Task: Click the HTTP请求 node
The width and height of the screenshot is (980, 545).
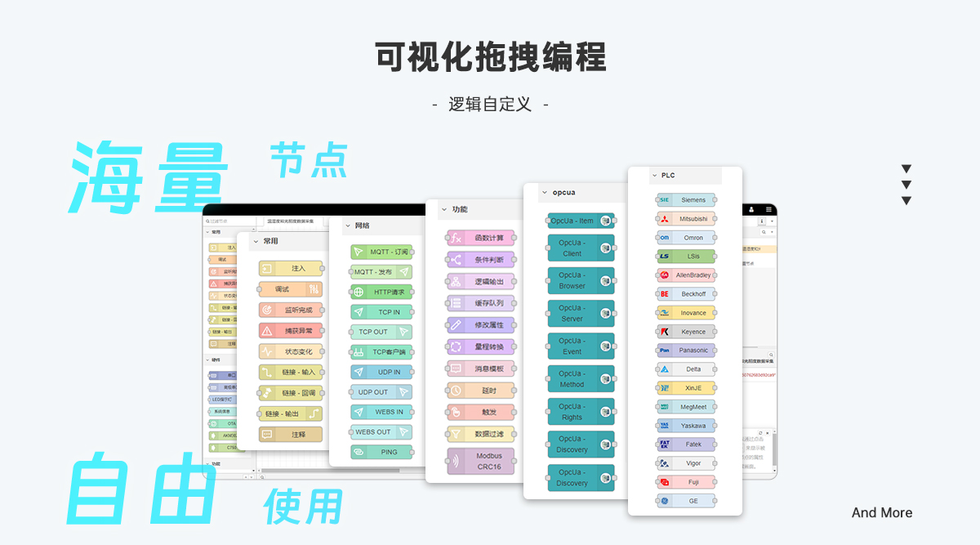Action: click(381, 291)
